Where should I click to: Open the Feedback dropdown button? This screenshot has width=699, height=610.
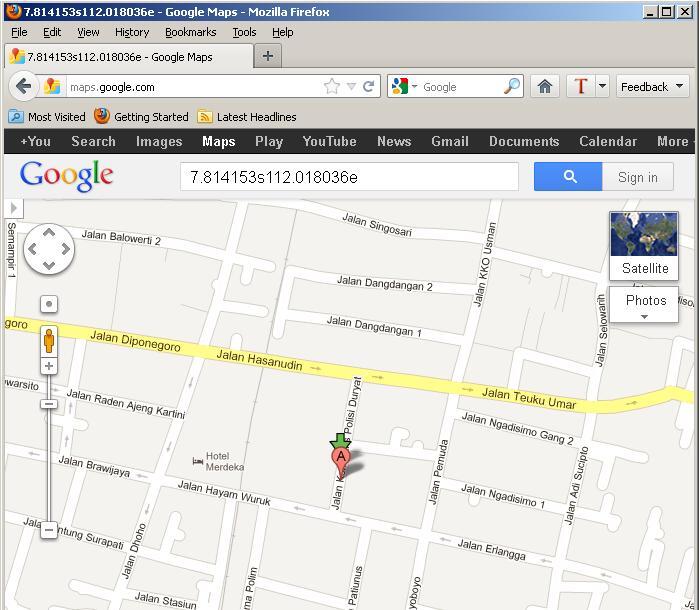[x=652, y=86]
